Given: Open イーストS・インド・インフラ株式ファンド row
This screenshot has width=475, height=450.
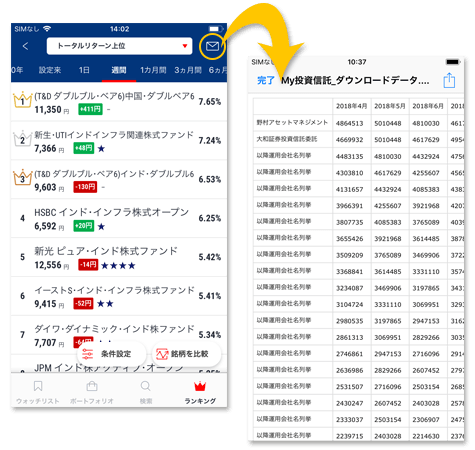Looking at the screenshot, I should click(119, 296).
